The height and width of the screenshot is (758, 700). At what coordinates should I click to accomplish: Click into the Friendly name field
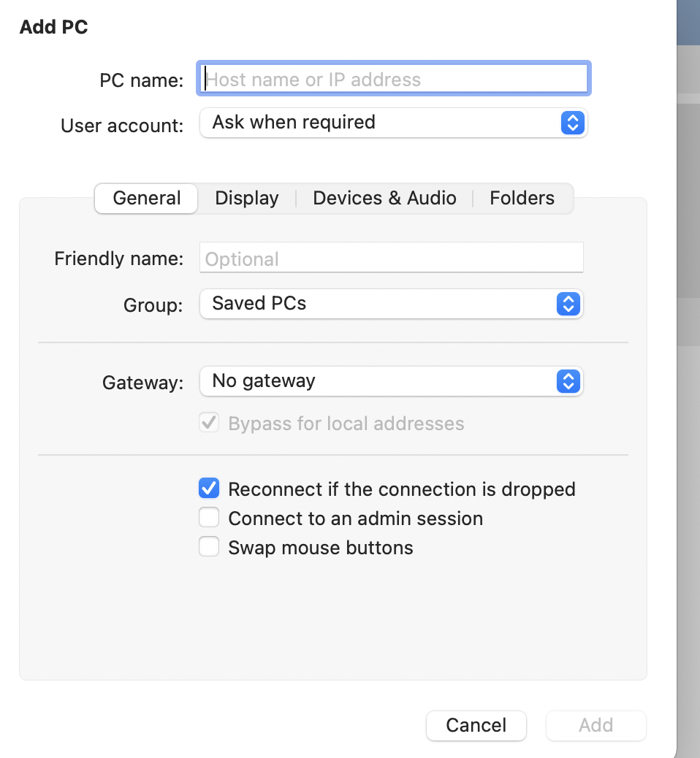391,259
